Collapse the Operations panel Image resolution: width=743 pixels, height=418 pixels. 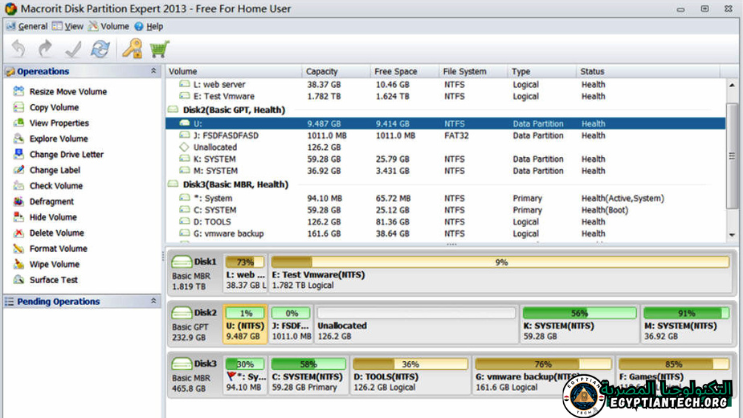[x=153, y=72]
